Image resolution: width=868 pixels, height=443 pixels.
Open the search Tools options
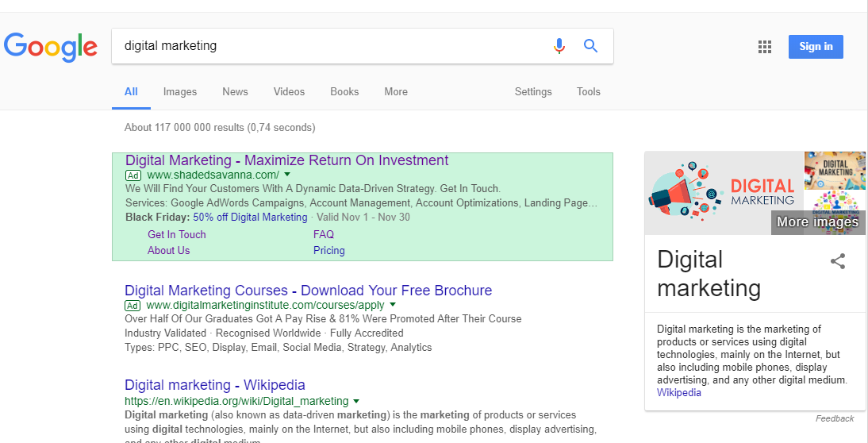point(589,92)
